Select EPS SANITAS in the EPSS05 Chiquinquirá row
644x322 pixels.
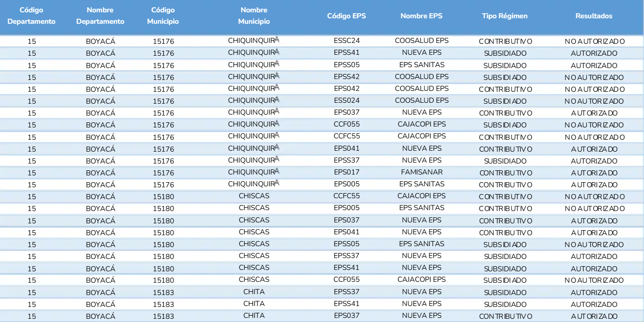pyautogui.click(x=421, y=65)
